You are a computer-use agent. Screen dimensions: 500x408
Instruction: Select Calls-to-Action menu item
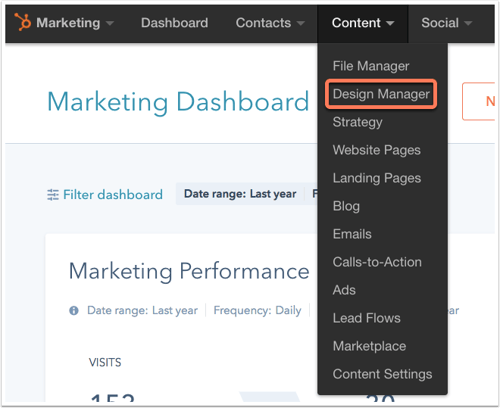coord(377,262)
